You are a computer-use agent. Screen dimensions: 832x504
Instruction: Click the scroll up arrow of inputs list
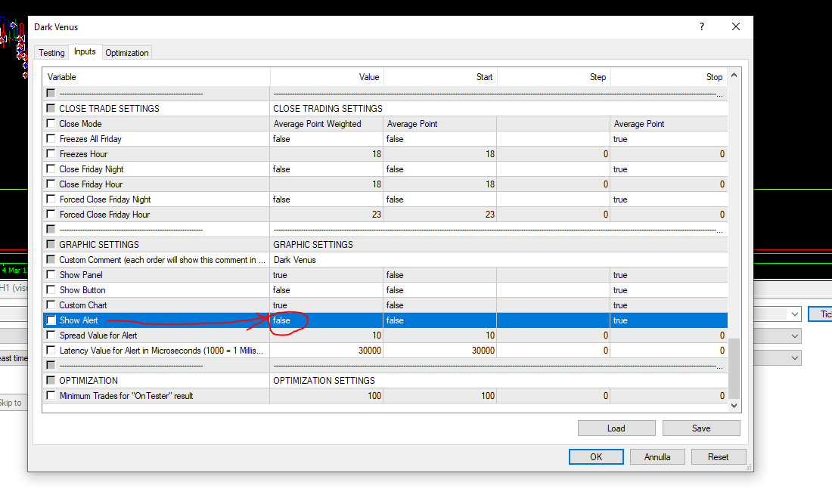click(x=734, y=76)
